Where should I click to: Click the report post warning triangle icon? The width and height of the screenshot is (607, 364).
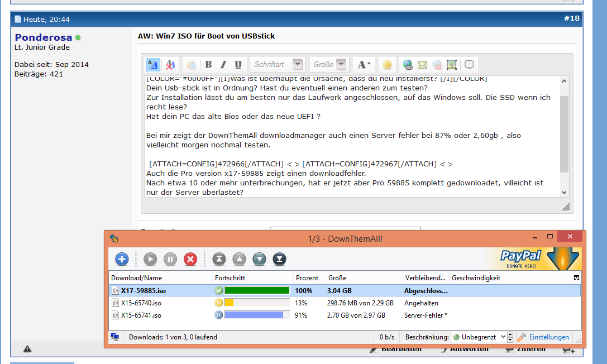(27, 349)
